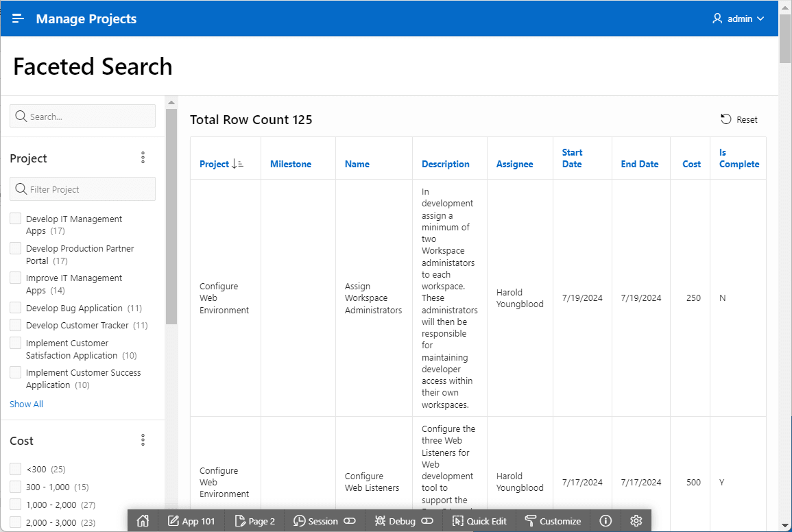Sort by the Project column header
The height and width of the screenshot is (532, 792).
point(214,165)
